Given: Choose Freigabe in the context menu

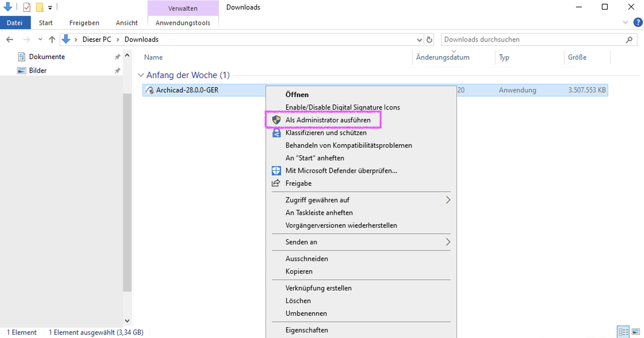Looking at the screenshot, I should (361, 183).
